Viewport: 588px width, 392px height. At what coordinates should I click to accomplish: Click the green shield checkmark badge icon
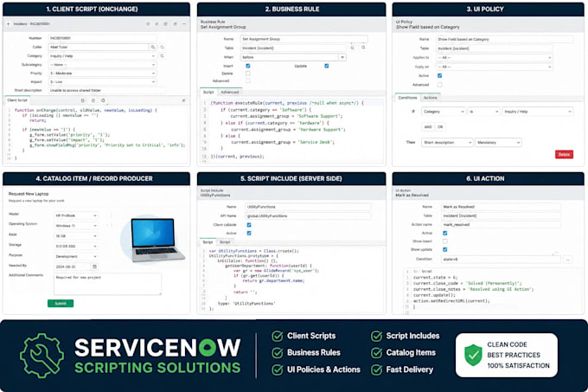coord(473,355)
